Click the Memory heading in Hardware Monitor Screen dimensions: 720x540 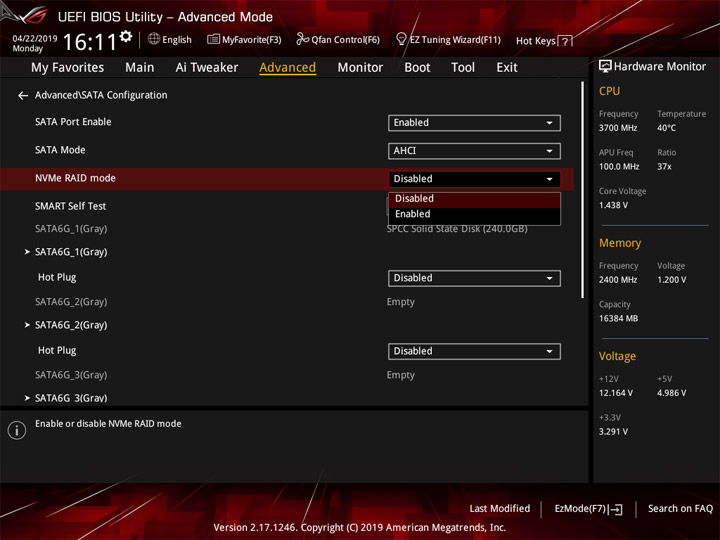[620, 243]
